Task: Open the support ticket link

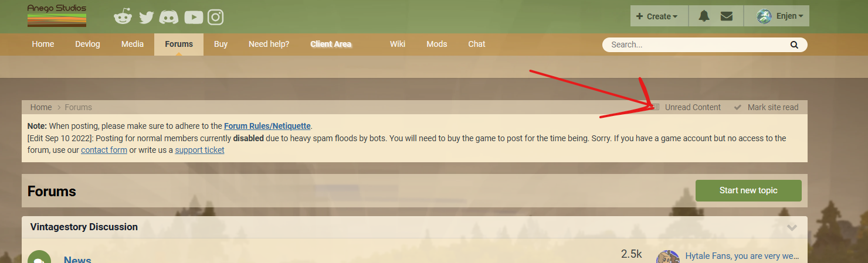Action: point(199,150)
